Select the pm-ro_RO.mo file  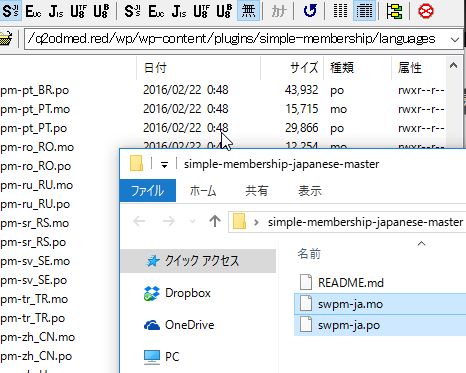pos(37,147)
